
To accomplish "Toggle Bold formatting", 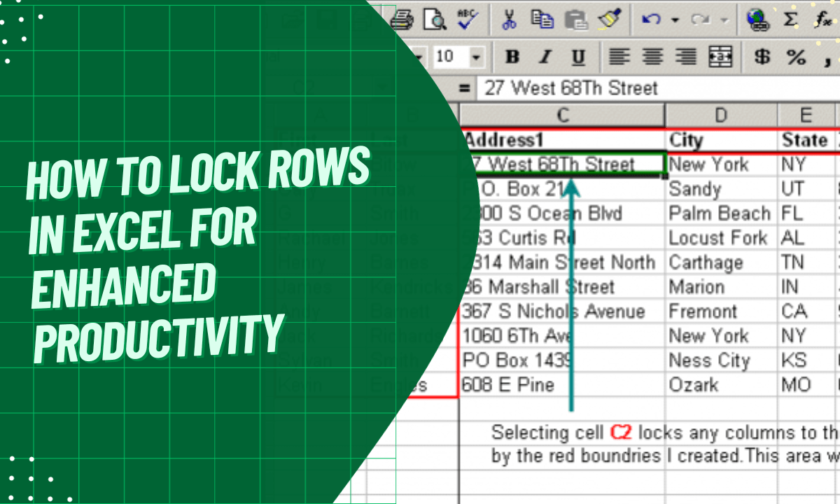I will (x=512, y=57).
